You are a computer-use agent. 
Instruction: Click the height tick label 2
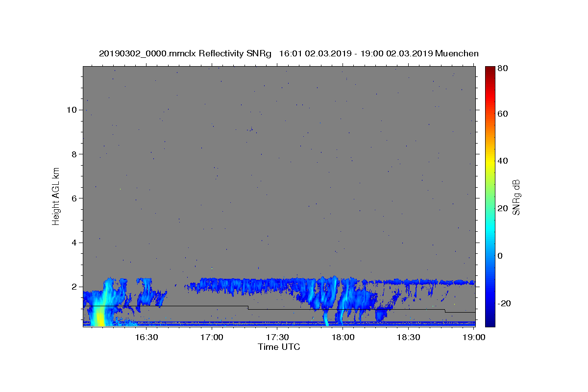(x=73, y=287)
